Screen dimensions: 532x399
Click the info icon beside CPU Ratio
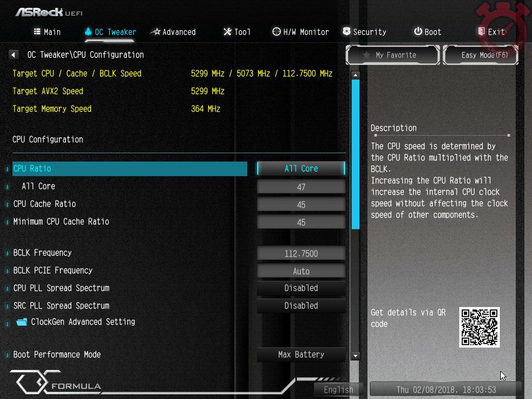[8, 169]
